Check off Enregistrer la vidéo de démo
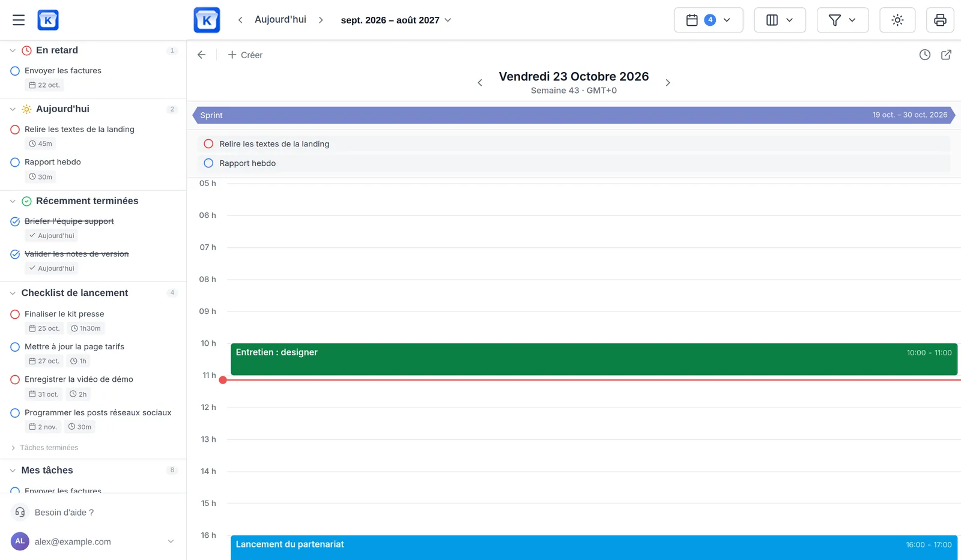The height and width of the screenshot is (560, 961). [15, 379]
